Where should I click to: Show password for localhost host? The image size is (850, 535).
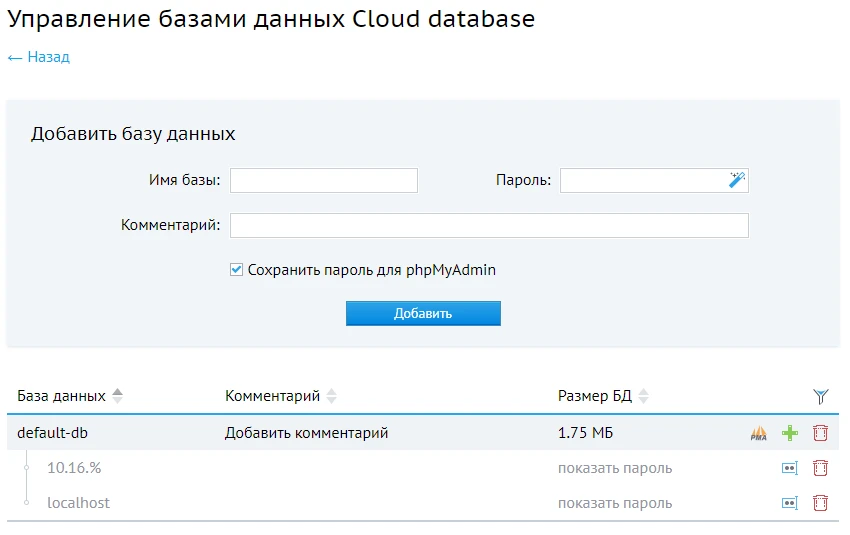(615, 504)
